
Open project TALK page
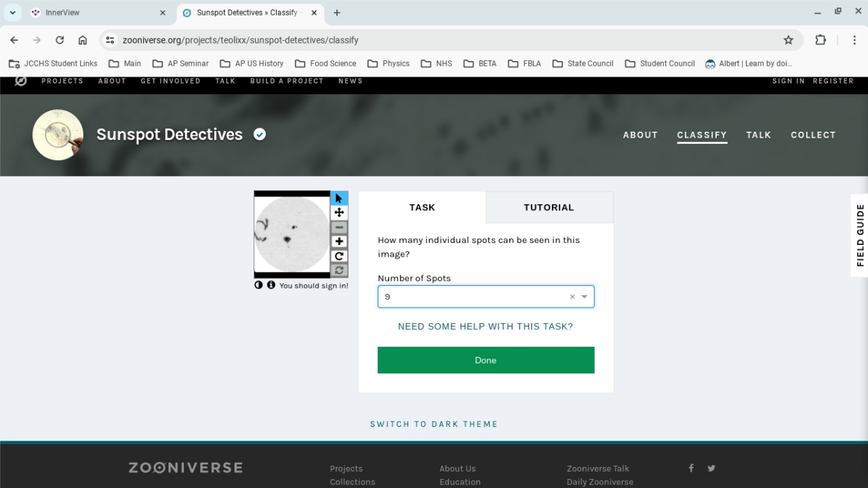click(759, 135)
